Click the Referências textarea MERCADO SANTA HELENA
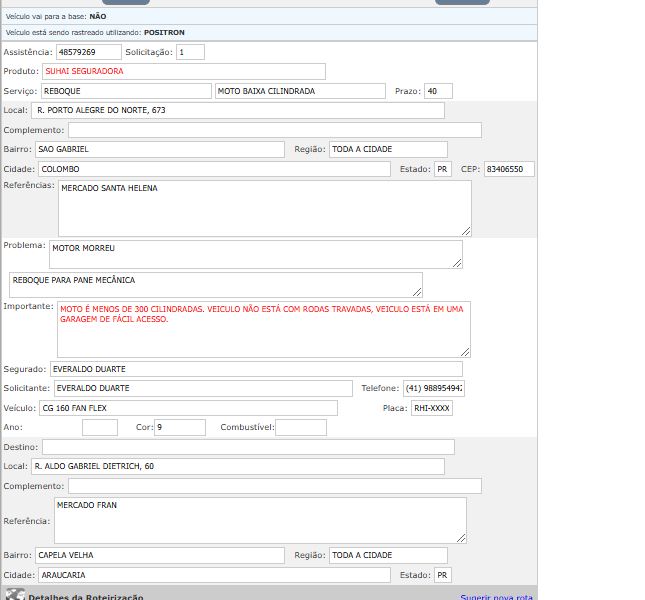Screen dimensions: 645x600 click(265, 208)
